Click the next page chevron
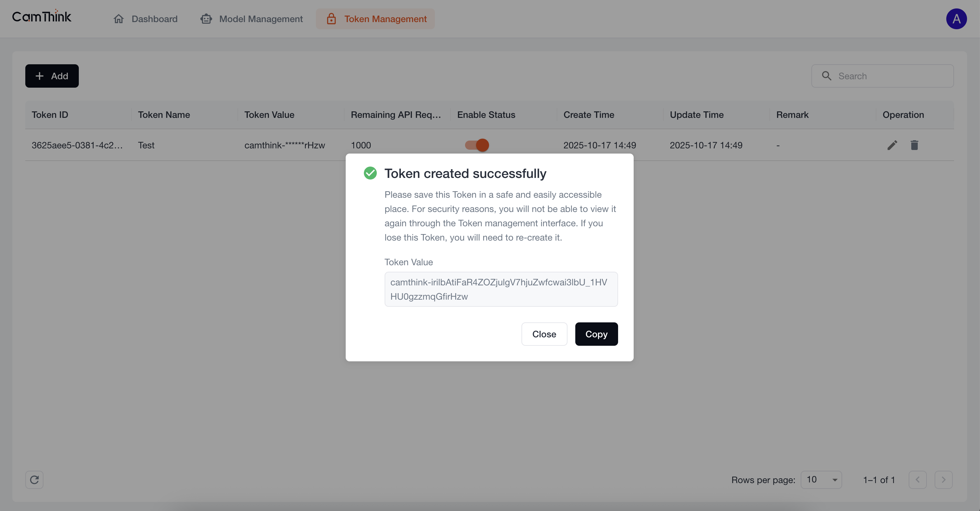This screenshot has width=980, height=511. (x=944, y=480)
